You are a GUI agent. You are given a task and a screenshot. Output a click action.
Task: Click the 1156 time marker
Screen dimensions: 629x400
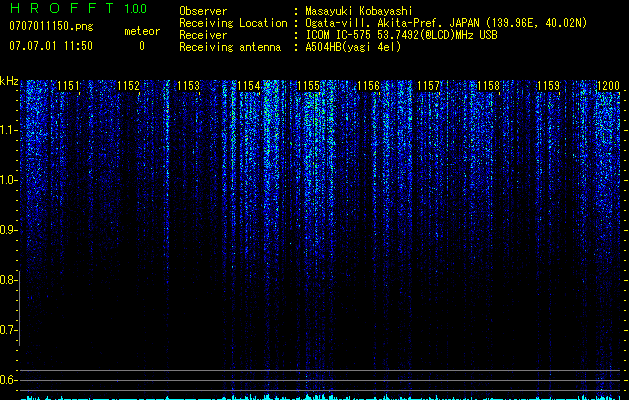368,86
